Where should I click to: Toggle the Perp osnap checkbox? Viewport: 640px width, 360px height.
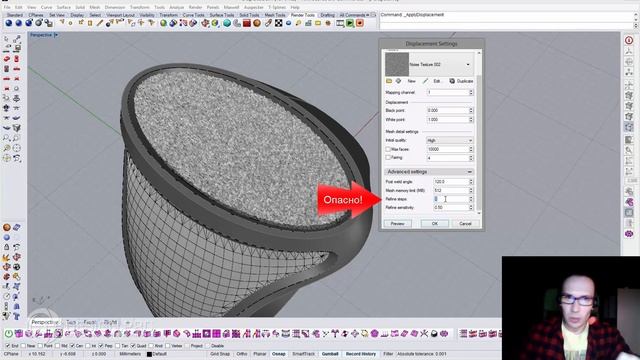pos(101,346)
